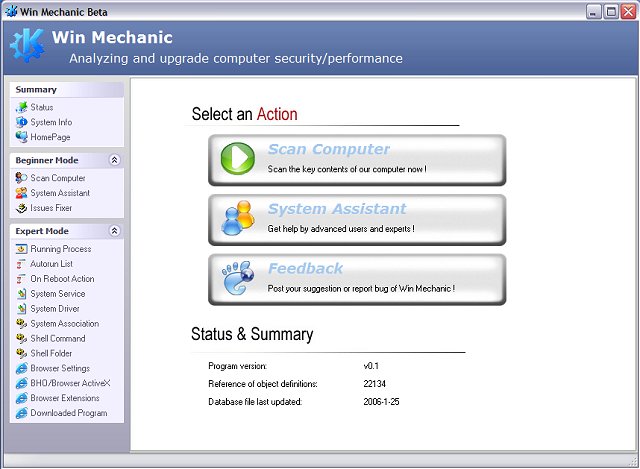The image size is (640, 469).
Task: Open the Running Process list
Action: 61,249
